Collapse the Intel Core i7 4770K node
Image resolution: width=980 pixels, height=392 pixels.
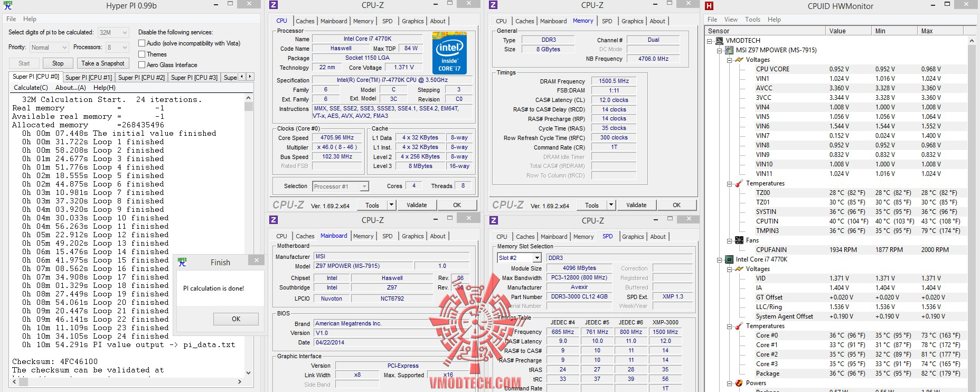719,260
